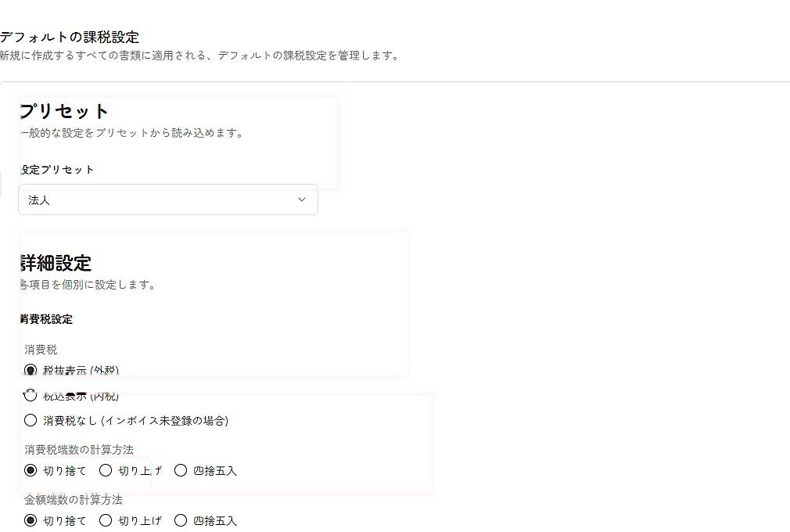This screenshot has width=790, height=532.
Task: Select 四捨五入 for 金額端数の計算方法
Action: coord(181,519)
